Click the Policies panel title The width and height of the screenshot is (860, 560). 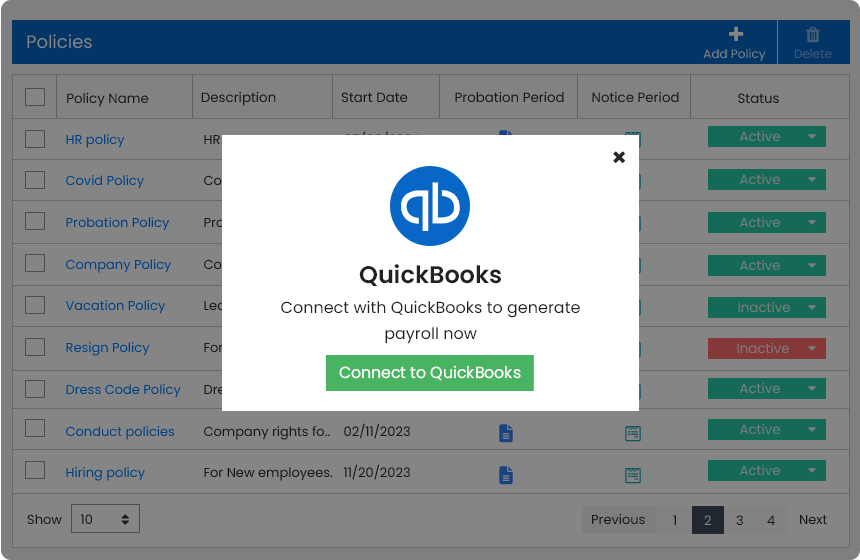pyautogui.click(x=59, y=42)
